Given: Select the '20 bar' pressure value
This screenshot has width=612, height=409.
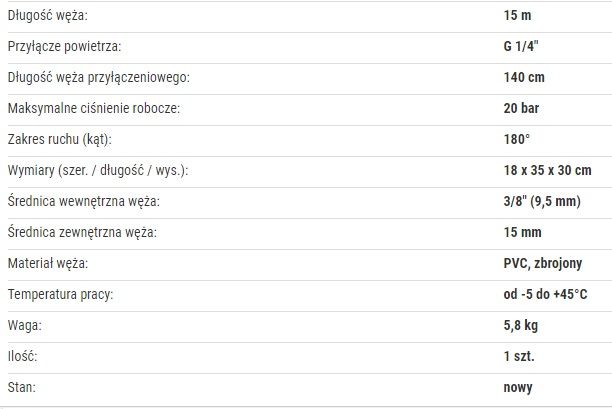Looking at the screenshot, I should pyautogui.click(x=521, y=108).
